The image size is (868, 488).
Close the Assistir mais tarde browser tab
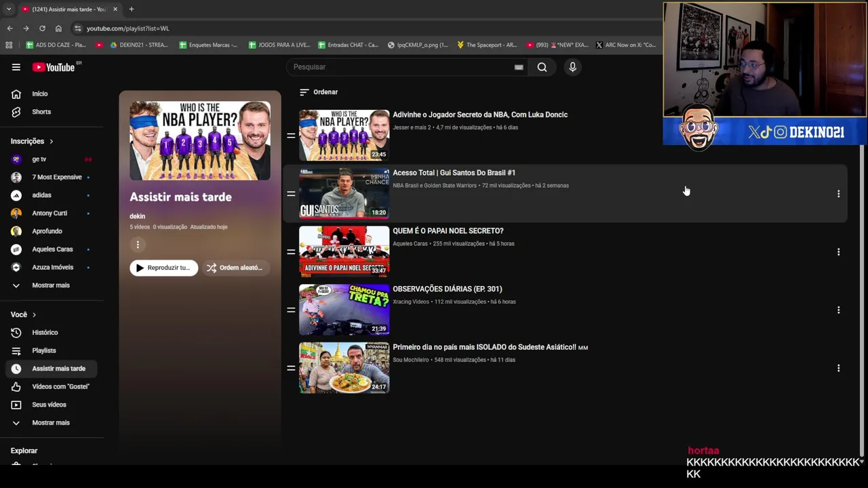(115, 9)
